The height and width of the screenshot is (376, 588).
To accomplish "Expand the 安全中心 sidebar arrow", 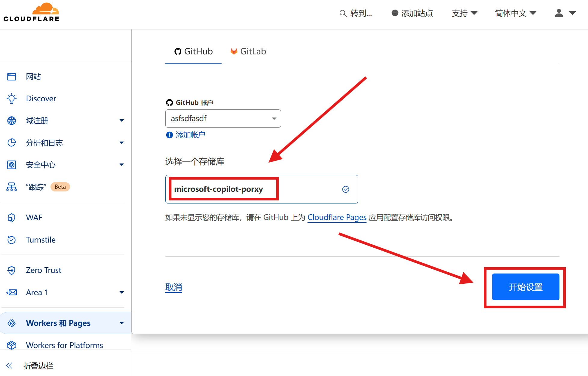I will pos(121,165).
